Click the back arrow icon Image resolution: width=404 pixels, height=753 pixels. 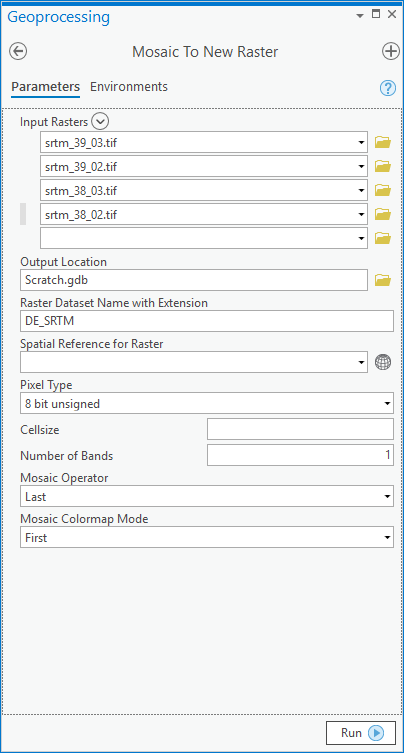(x=18, y=51)
